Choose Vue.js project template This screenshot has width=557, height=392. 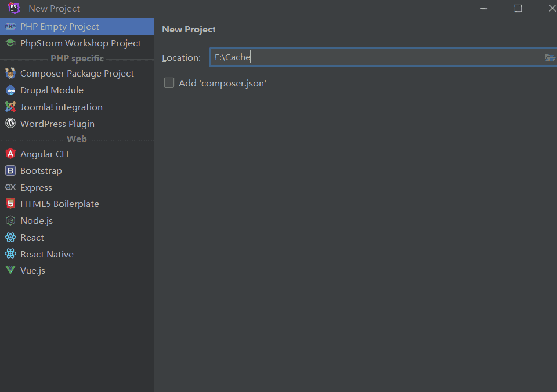pos(32,270)
